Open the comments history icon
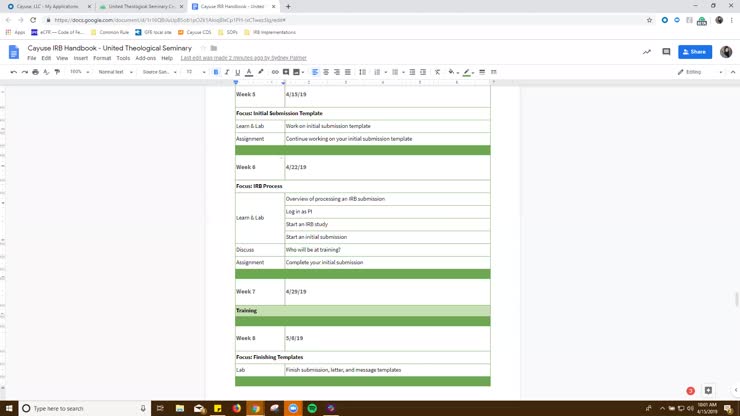The height and width of the screenshot is (416, 740). (x=666, y=52)
